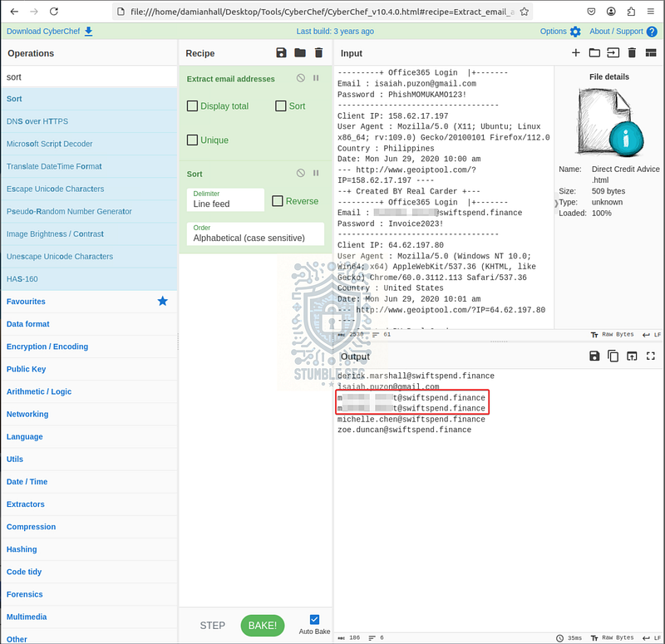The width and height of the screenshot is (665, 644).
Task: Open the Order dropdown (Alphabetical)
Action: click(x=255, y=234)
